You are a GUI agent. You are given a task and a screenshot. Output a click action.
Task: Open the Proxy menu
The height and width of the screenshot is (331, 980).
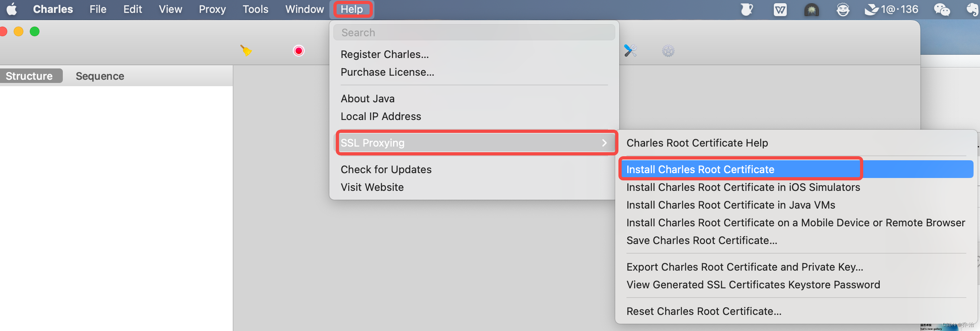(212, 9)
